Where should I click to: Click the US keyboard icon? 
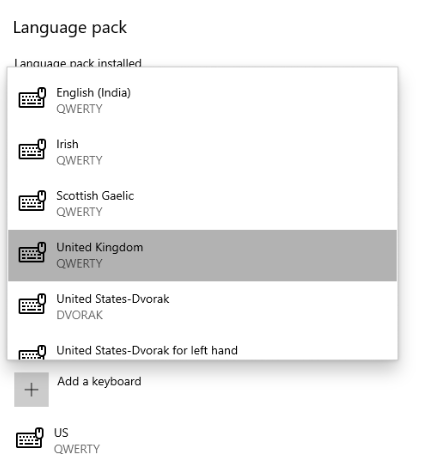[x=30, y=438]
